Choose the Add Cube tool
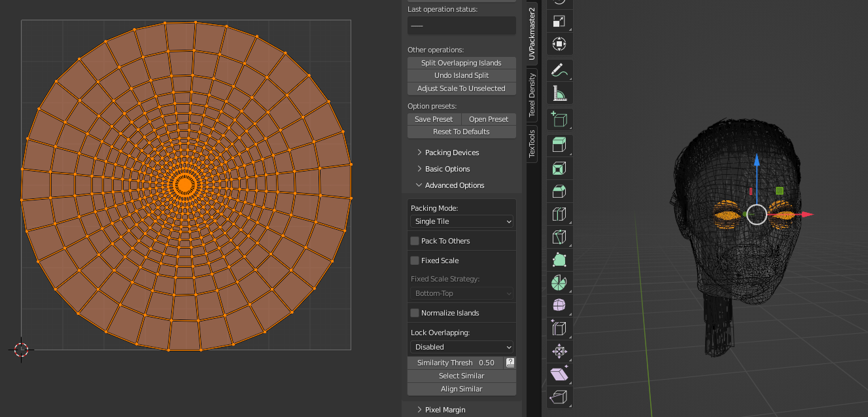This screenshot has width=868, height=417. pos(559,119)
